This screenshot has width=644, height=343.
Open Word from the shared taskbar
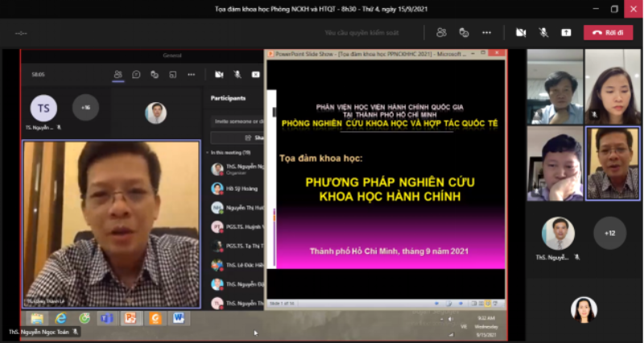point(177,318)
